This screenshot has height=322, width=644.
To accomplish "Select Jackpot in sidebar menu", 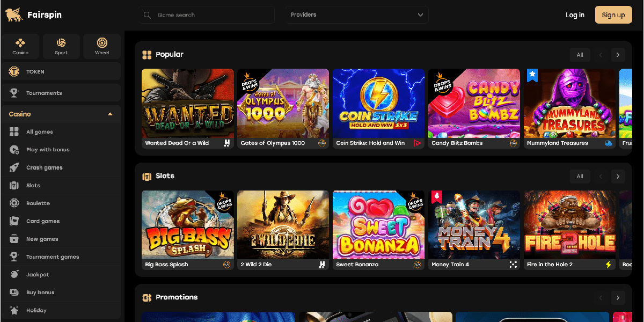I will point(37,275).
